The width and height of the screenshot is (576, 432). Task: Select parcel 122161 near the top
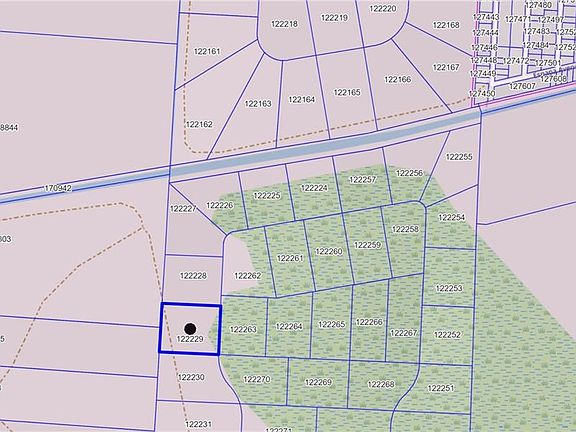(207, 51)
